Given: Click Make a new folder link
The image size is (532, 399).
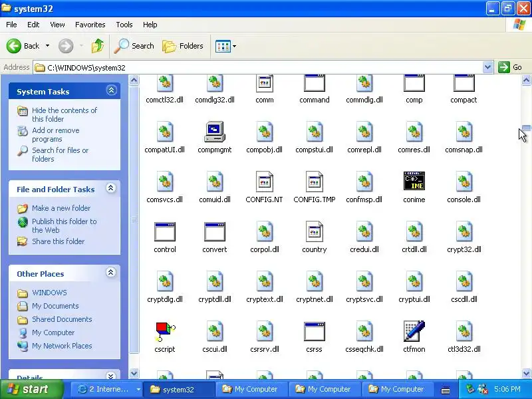Looking at the screenshot, I should [61, 208].
